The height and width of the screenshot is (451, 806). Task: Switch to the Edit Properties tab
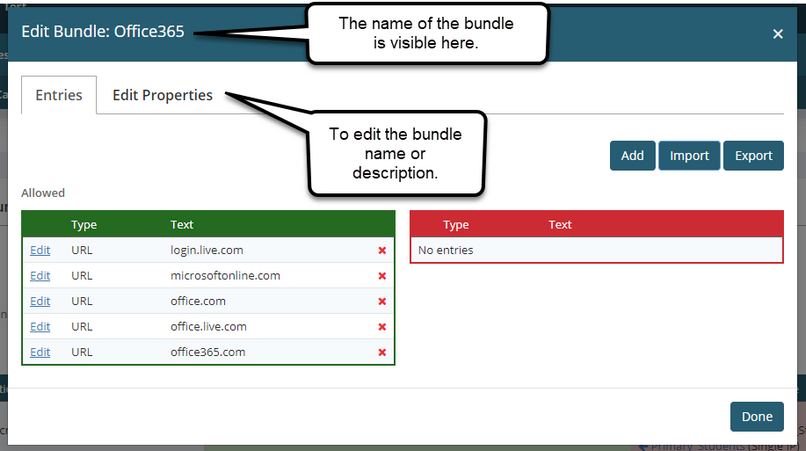click(x=162, y=95)
